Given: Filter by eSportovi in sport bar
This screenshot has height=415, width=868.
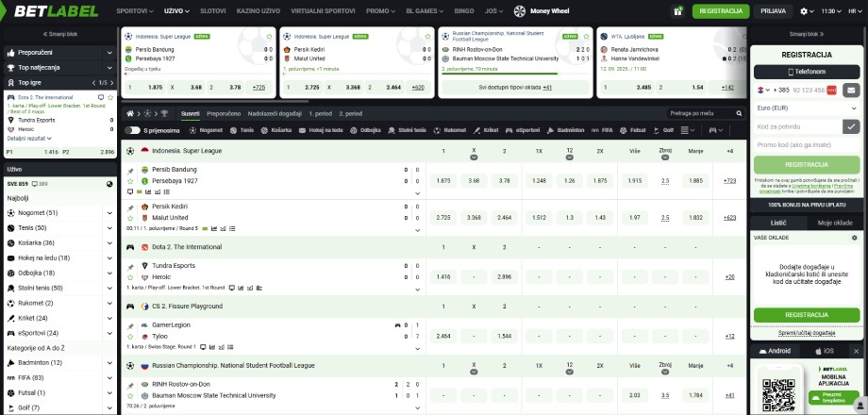Looking at the screenshot, I should coord(523,130).
